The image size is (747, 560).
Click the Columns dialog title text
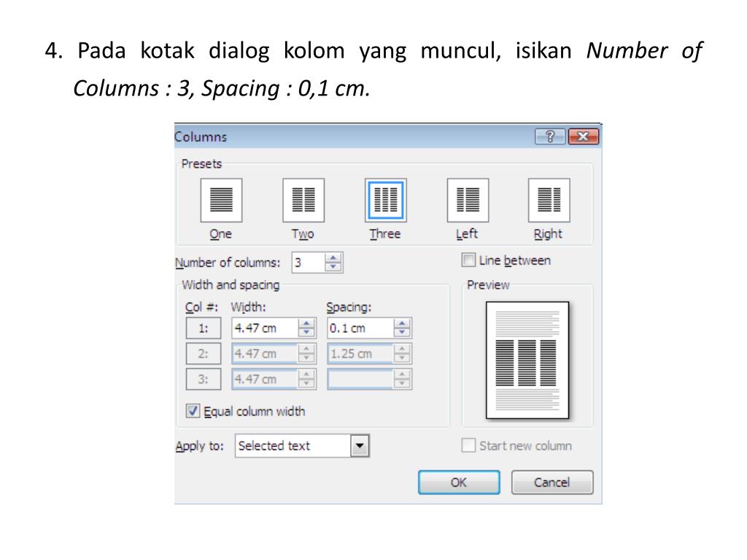coord(201,136)
